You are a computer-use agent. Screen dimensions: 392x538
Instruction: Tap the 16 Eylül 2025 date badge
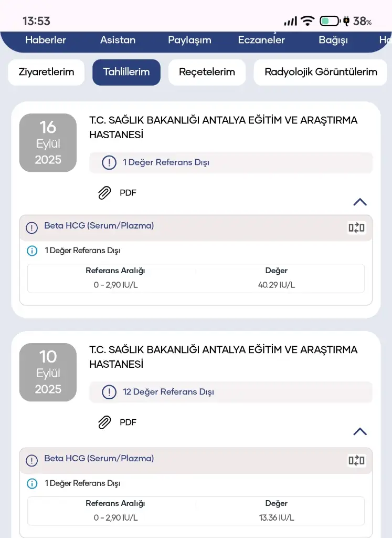(48, 143)
